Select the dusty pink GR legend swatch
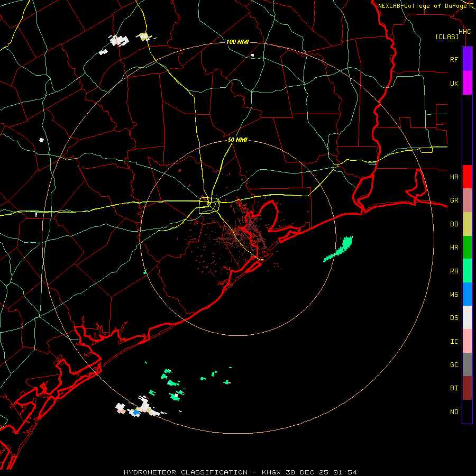This screenshot has height=476, width=476. [x=467, y=200]
